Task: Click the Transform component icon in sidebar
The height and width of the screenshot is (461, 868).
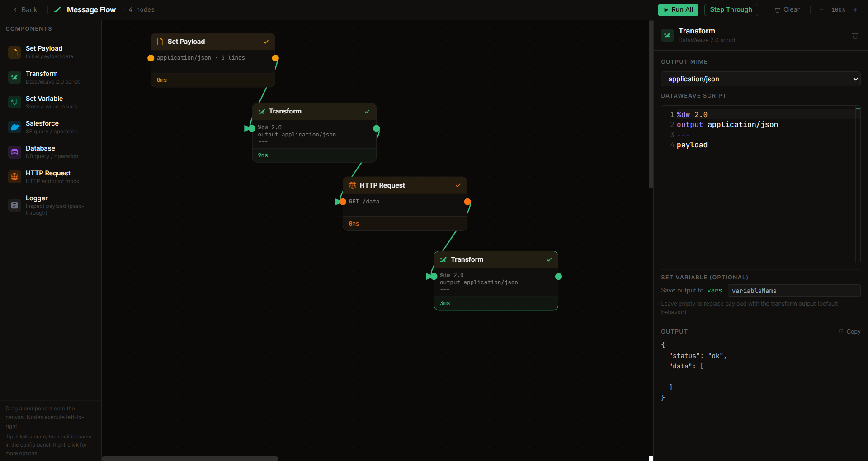Action: pos(14,77)
